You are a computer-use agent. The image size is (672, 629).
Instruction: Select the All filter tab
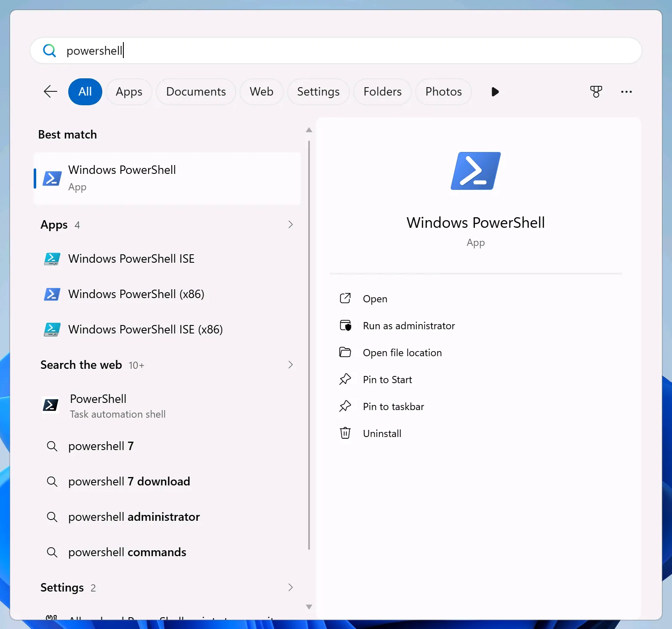pyautogui.click(x=85, y=92)
